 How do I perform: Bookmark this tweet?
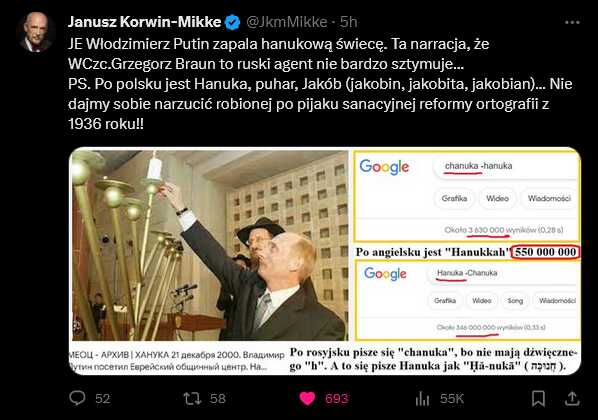538,399
